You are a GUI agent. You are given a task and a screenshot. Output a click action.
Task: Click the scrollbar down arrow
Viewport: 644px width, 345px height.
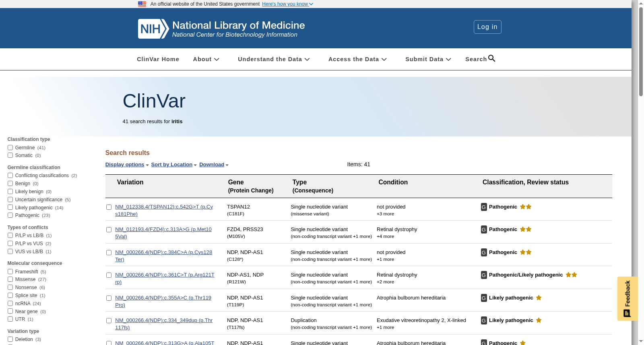(641, 342)
